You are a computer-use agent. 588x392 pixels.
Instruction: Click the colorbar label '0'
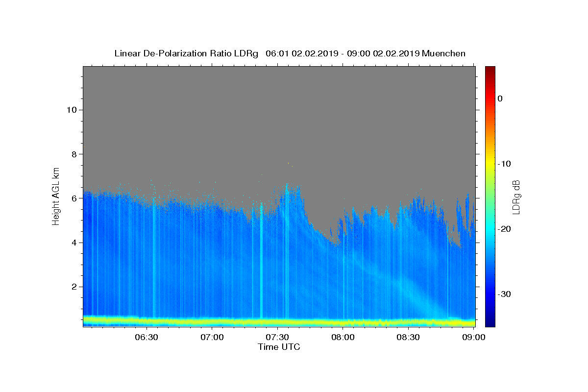(500, 98)
